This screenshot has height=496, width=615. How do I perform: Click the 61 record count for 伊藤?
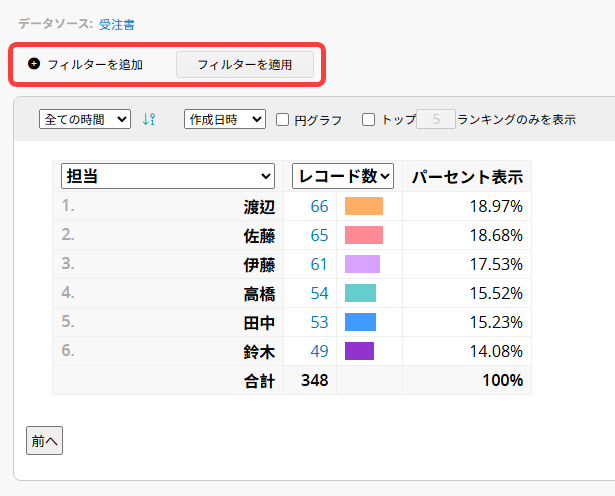[319, 265]
